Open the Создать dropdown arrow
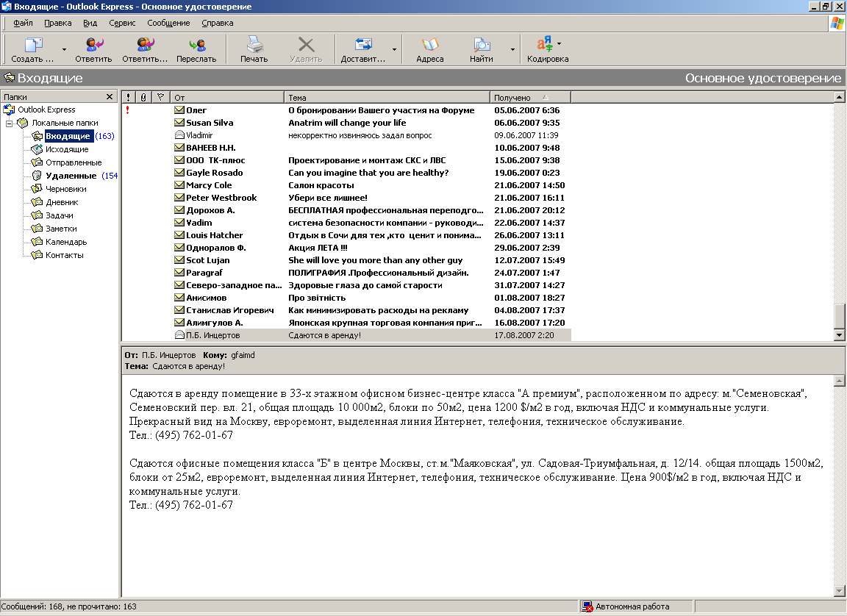Viewport: 847px width, 616px height. click(x=64, y=49)
